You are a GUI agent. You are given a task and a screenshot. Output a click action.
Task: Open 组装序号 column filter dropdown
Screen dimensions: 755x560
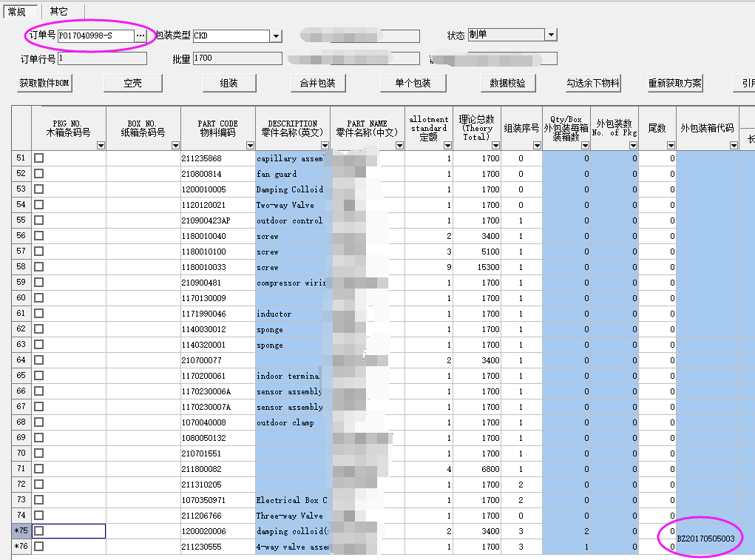[x=537, y=146]
